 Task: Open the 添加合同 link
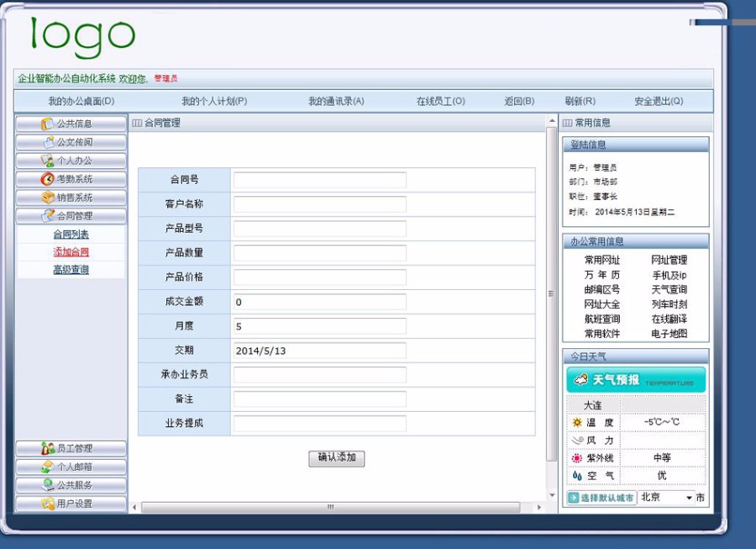point(71,252)
